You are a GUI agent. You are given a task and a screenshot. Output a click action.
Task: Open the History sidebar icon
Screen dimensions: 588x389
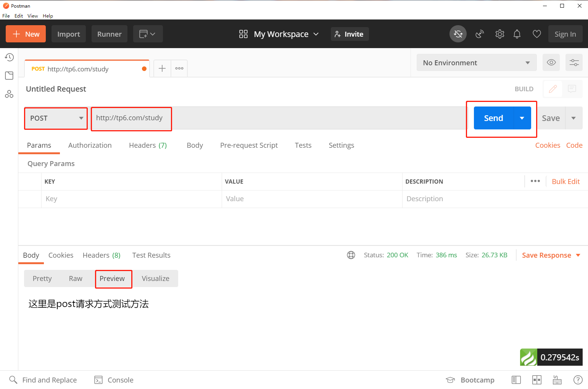[9, 57]
